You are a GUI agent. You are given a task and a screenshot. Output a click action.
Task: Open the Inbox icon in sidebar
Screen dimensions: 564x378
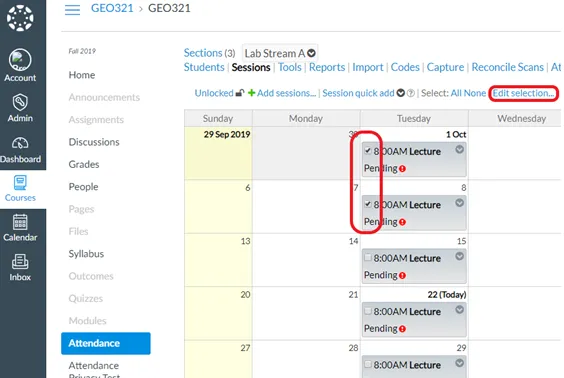pyautogui.click(x=20, y=262)
